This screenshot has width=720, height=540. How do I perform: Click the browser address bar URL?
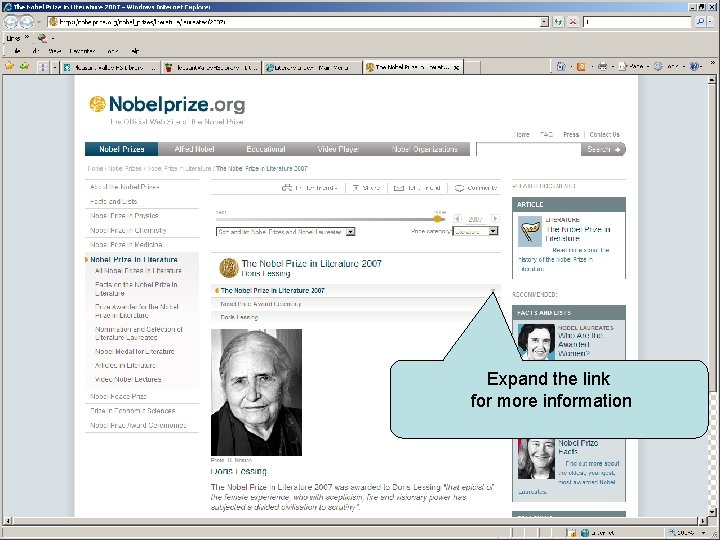tap(295, 22)
